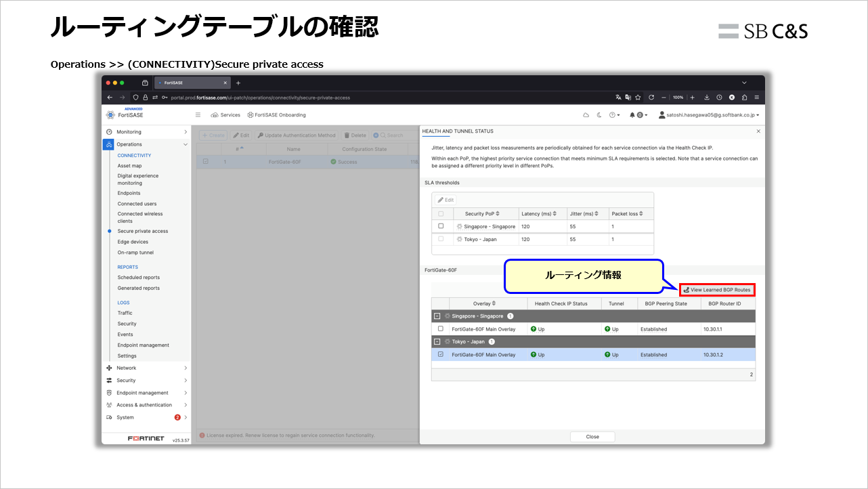Expand Access & authentication sidebar section

[x=146, y=405]
